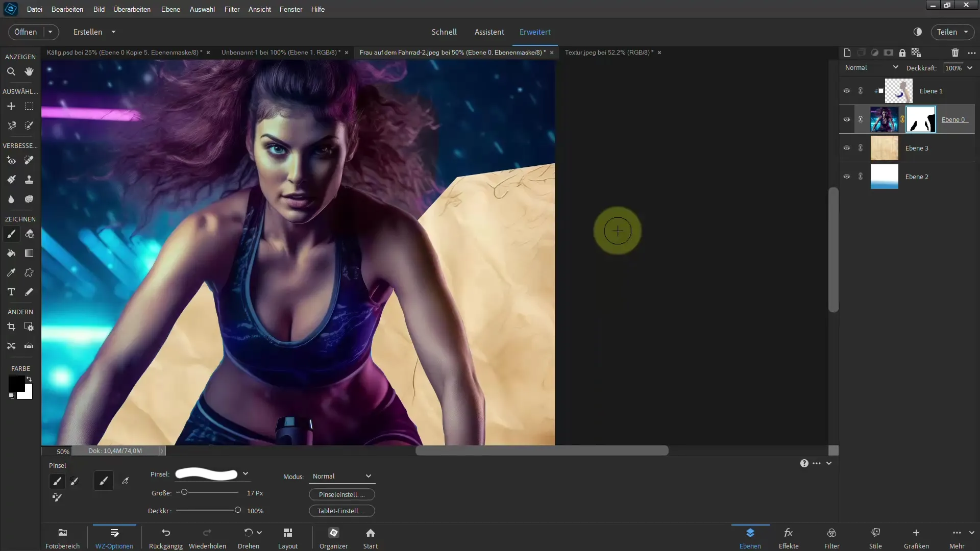Select the Eraser tool
The width and height of the screenshot is (980, 551).
tap(29, 234)
